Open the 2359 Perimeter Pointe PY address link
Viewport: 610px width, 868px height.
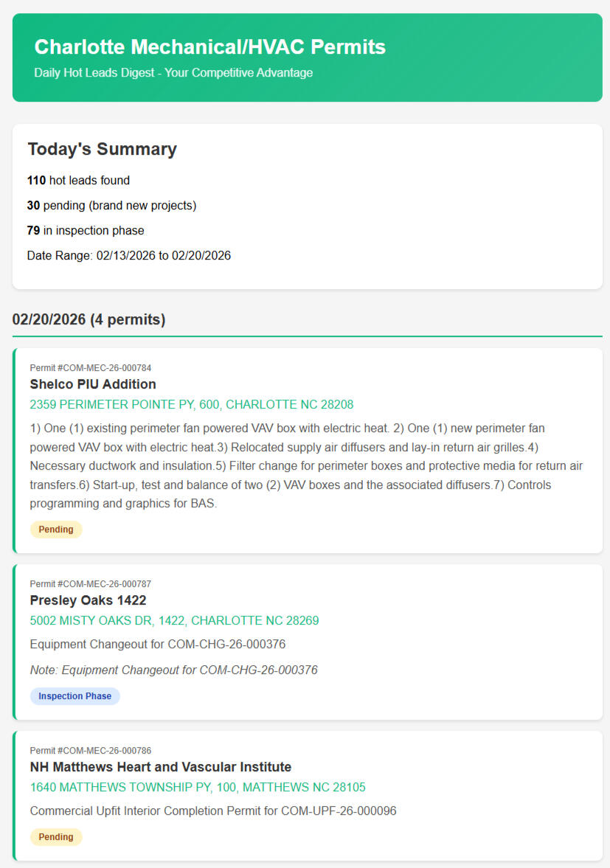(192, 405)
